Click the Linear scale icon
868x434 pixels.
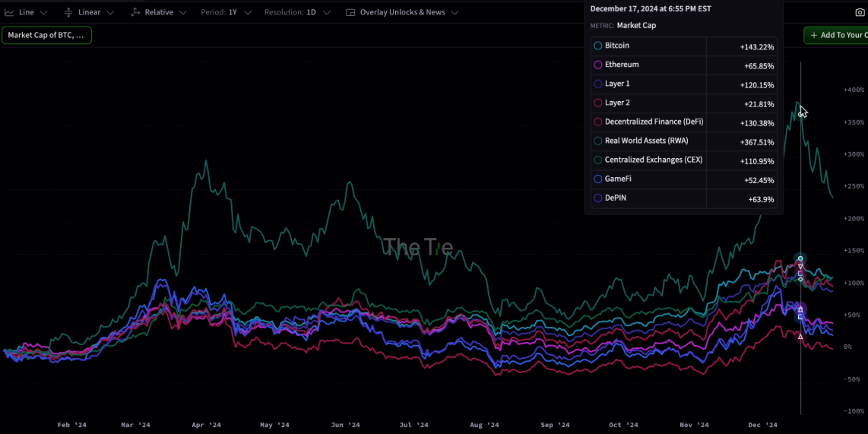(68, 13)
